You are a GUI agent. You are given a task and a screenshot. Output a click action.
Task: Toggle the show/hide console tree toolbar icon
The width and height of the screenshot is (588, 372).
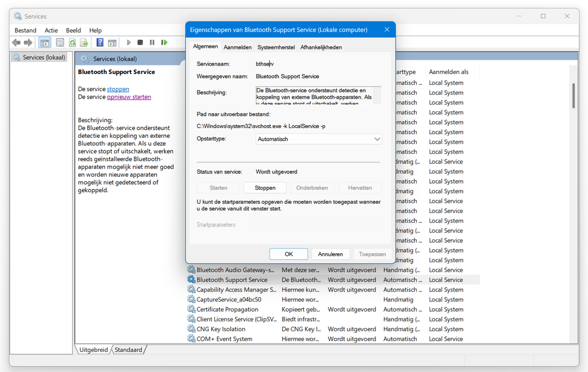[x=45, y=42]
